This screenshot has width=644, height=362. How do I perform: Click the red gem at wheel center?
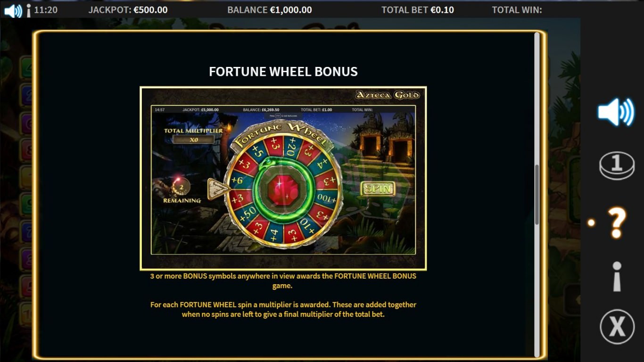[283, 189]
